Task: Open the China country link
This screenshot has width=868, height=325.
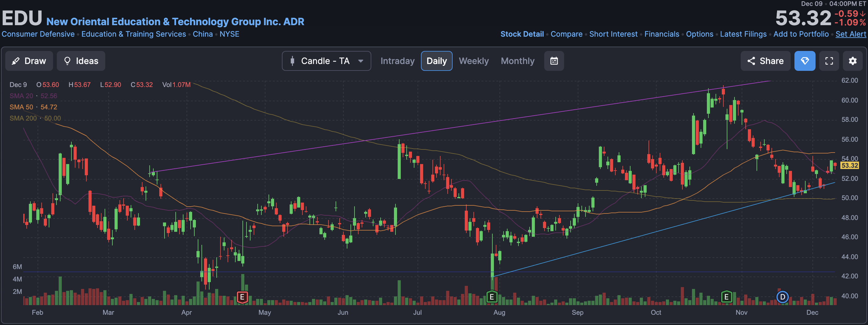Action: (202, 34)
